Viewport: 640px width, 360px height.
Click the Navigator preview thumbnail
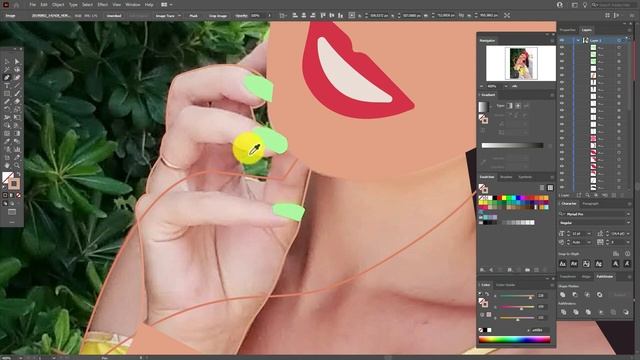coord(521,63)
